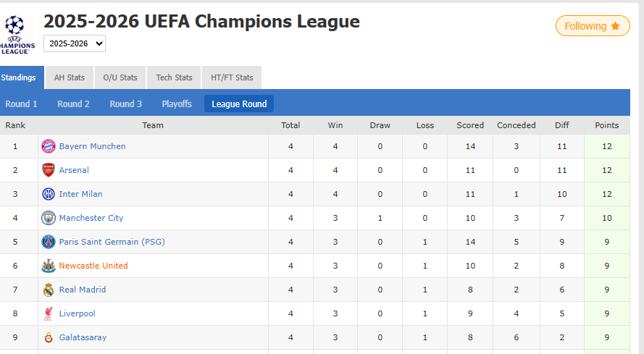Open the Newcastle United team link
Image resolution: width=644 pixels, height=354 pixels.
pos(93,266)
